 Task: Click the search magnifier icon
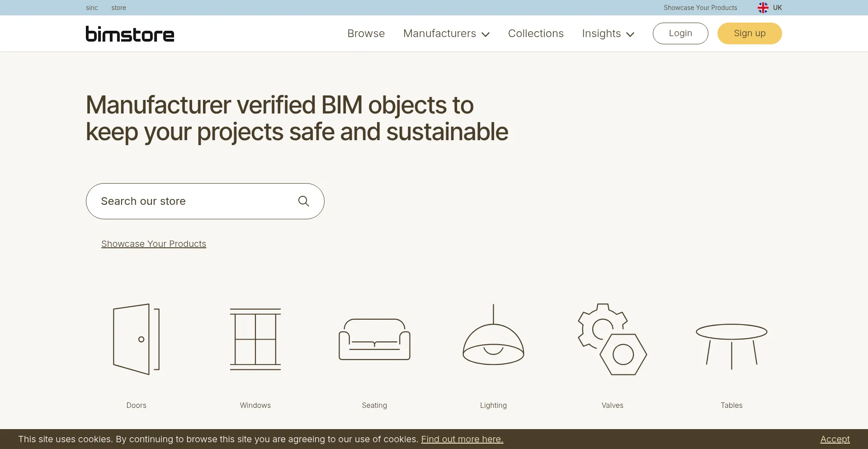(303, 201)
